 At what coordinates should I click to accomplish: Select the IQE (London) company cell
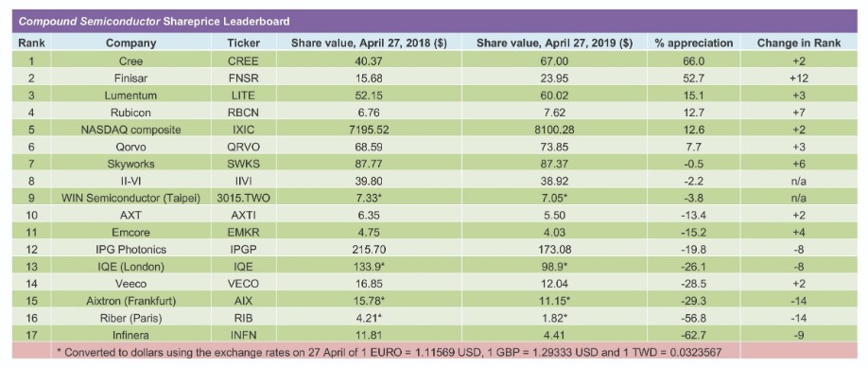click(130, 267)
